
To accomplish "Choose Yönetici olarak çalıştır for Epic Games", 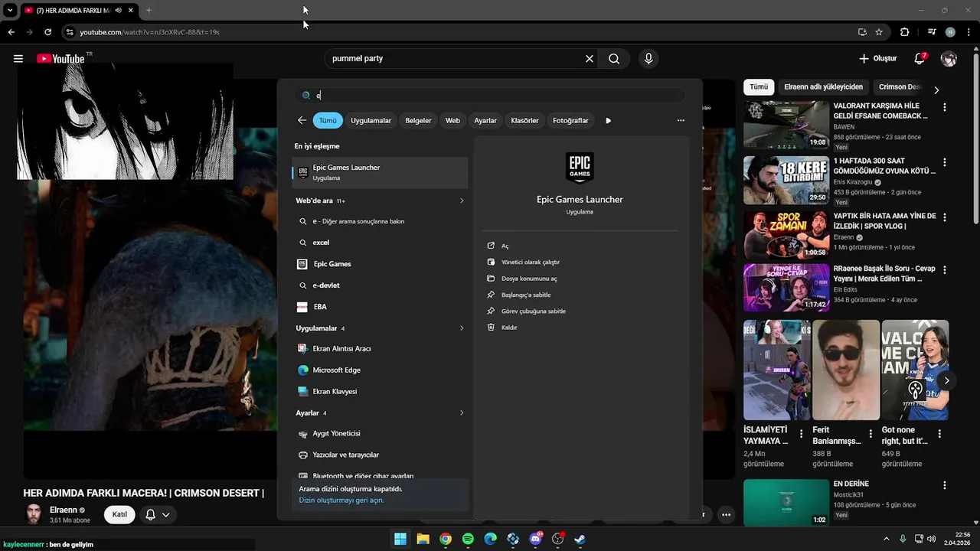I will click(531, 262).
